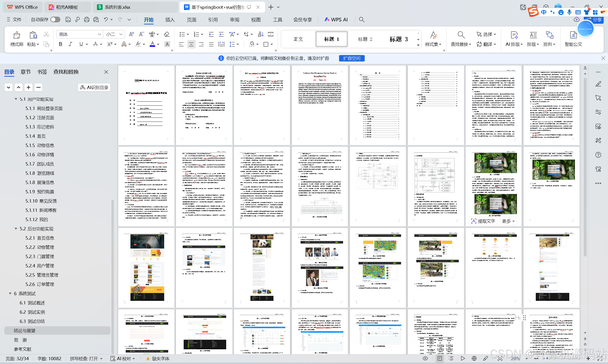Viewport: 608px width, 364px height.
Task: Toggle the strikethrough formatting icon
Action: [96, 44]
